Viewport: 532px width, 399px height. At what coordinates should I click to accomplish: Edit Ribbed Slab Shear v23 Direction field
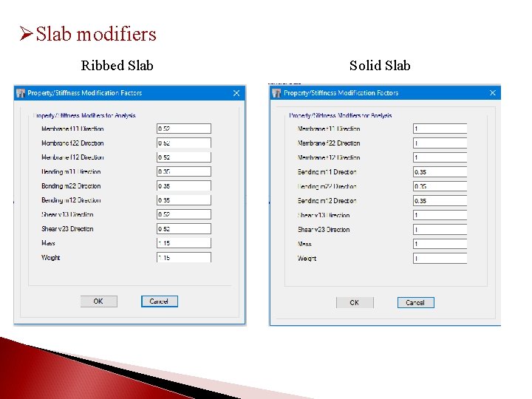coord(184,228)
